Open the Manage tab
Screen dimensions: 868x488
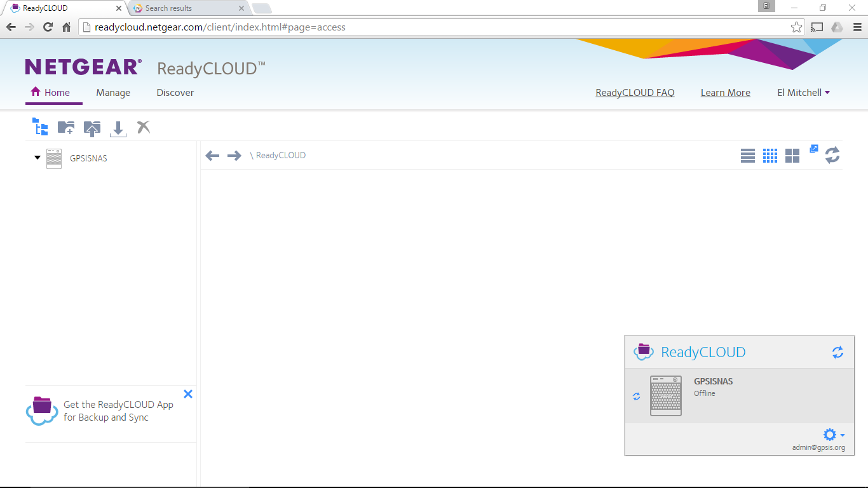(x=113, y=93)
